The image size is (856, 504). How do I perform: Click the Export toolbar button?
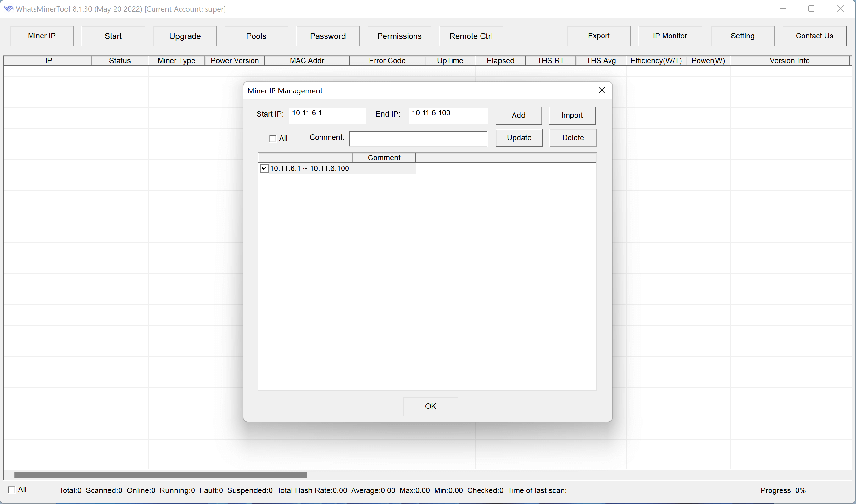click(598, 36)
